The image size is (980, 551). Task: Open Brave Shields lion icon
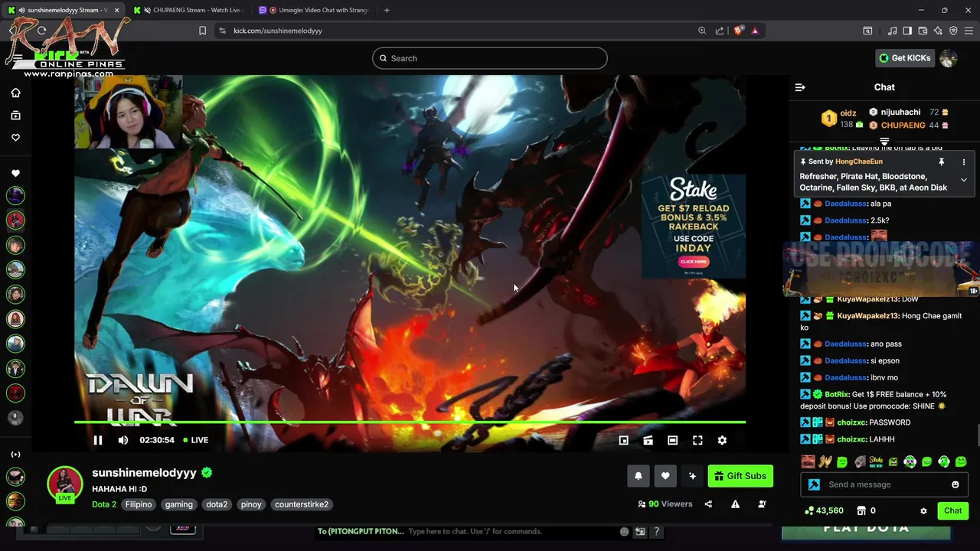click(x=738, y=31)
